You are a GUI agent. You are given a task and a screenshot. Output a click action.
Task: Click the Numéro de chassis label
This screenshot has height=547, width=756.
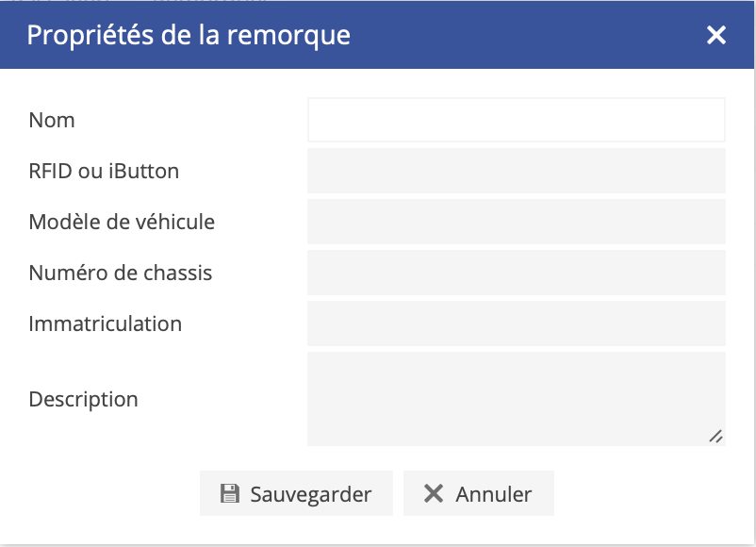click(121, 273)
